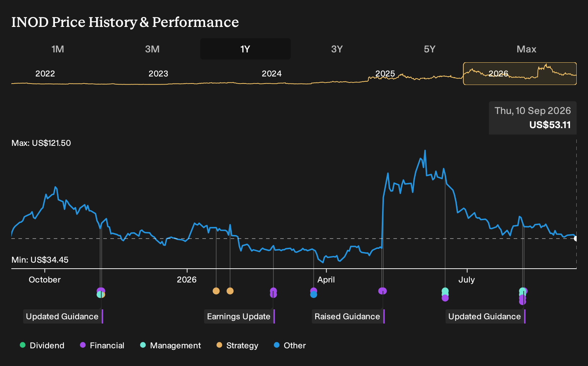This screenshot has width=588, height=366.
Task: Toggle the Dividend legend filter
Action: [x=42, y=345]
